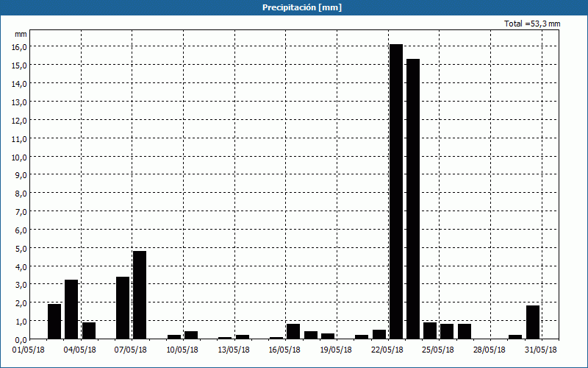Click the 15,3 mm bar after 22/05/18
The image size is (588, 368).
click(413, 199)
